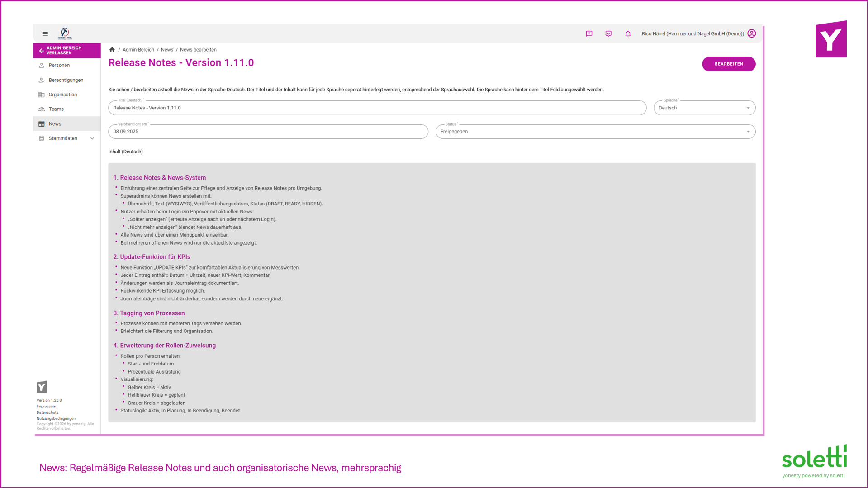Open the Sprache dropdown showing Deutsch
The image size is (868, 488).
[x=704, y=108]
